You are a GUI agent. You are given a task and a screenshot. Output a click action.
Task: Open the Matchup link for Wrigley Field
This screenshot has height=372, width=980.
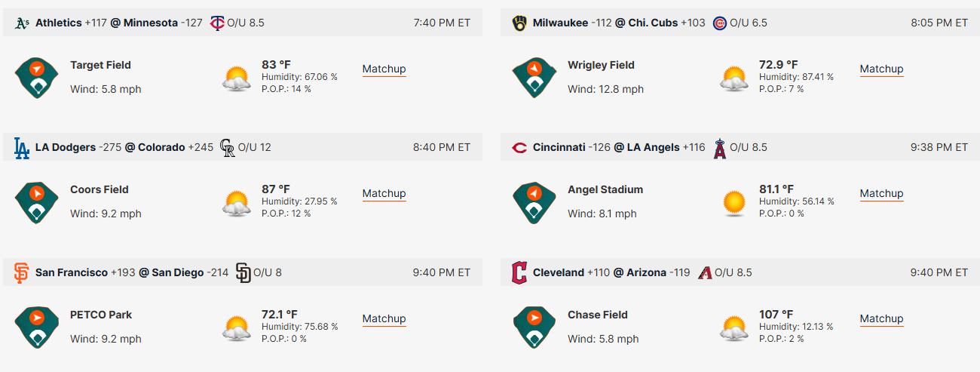coord(881,69)
